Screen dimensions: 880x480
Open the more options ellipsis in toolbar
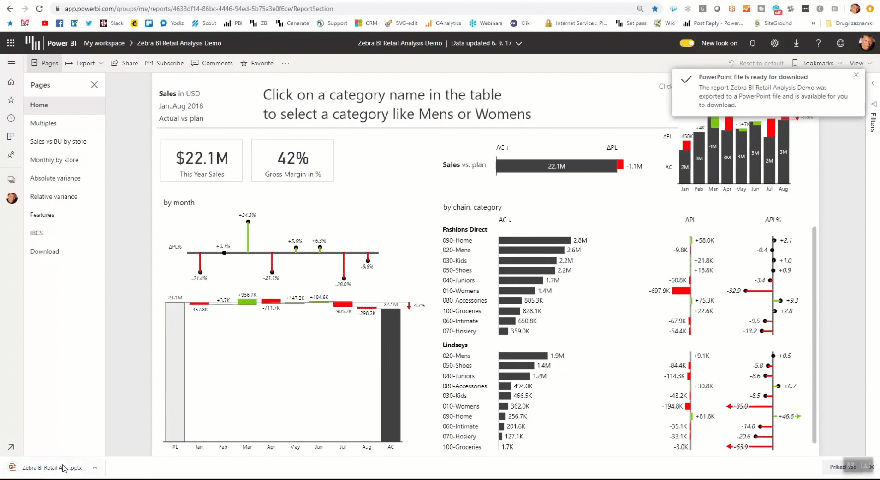286,63
